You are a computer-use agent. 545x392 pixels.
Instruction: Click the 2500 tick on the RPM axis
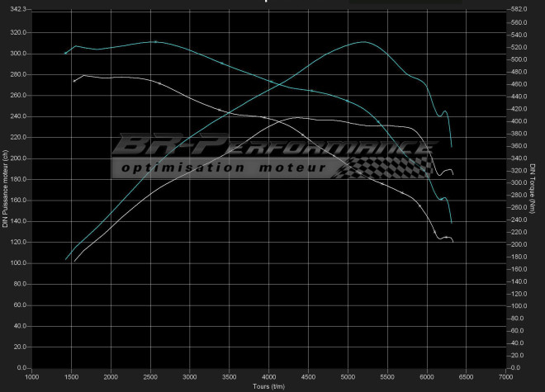[151, 376]
